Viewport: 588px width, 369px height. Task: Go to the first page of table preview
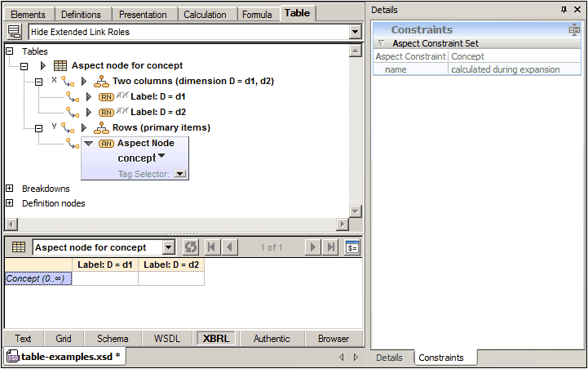point(211,247)
